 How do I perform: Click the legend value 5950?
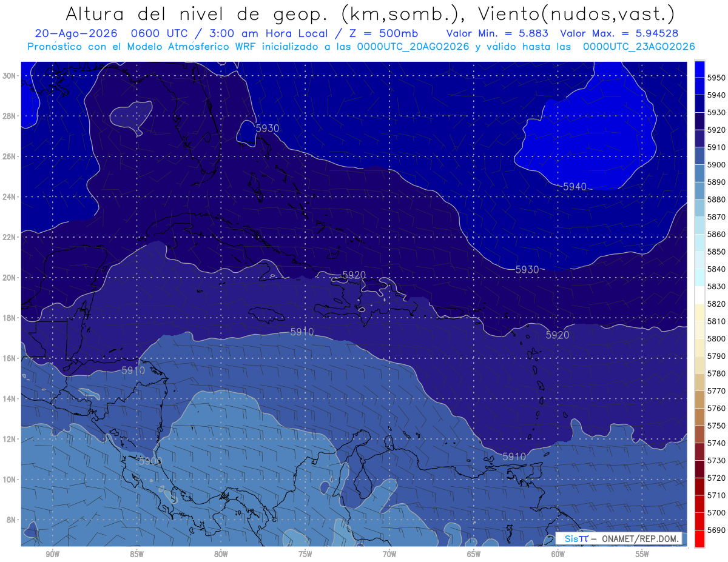tap(716, 78)
